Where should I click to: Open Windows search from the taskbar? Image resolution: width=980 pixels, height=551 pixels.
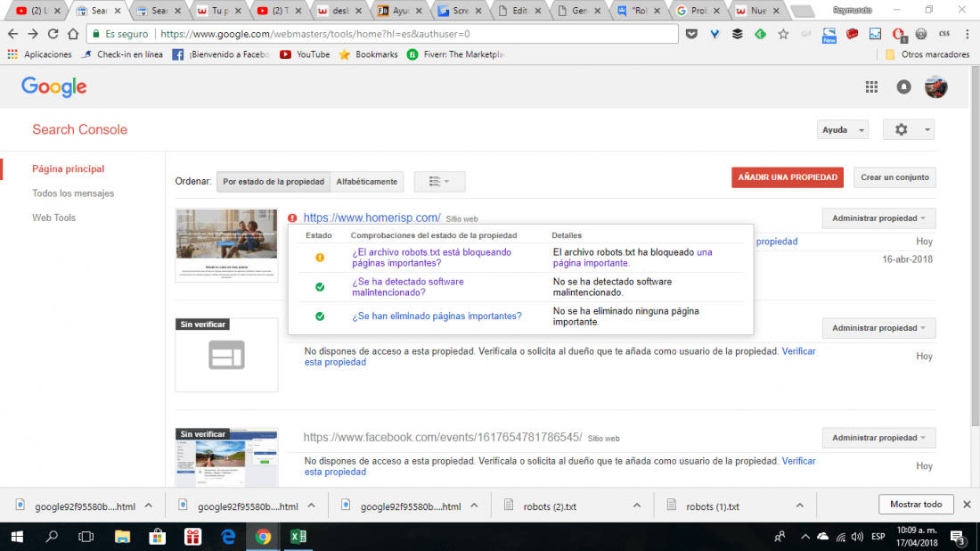coord(52,537)
